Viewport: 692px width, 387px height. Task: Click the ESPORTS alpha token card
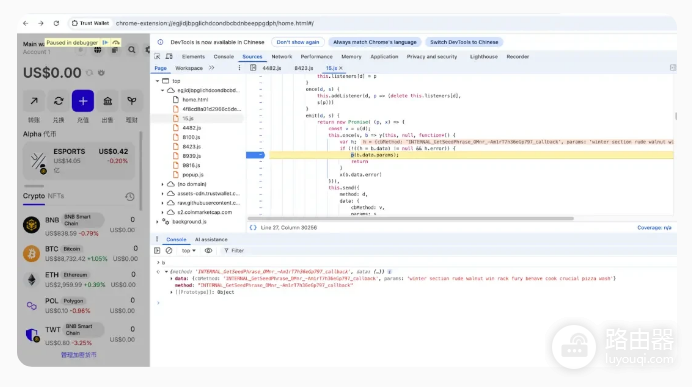click(79, 161)
